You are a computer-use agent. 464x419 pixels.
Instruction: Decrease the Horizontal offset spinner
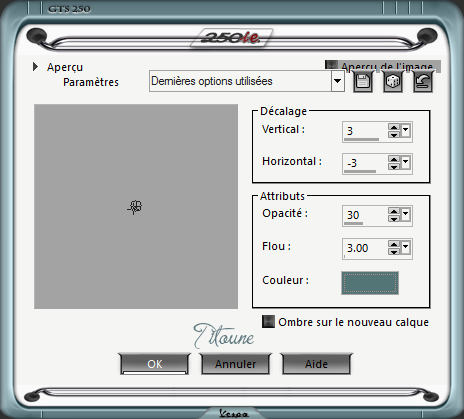click(394, 167)
